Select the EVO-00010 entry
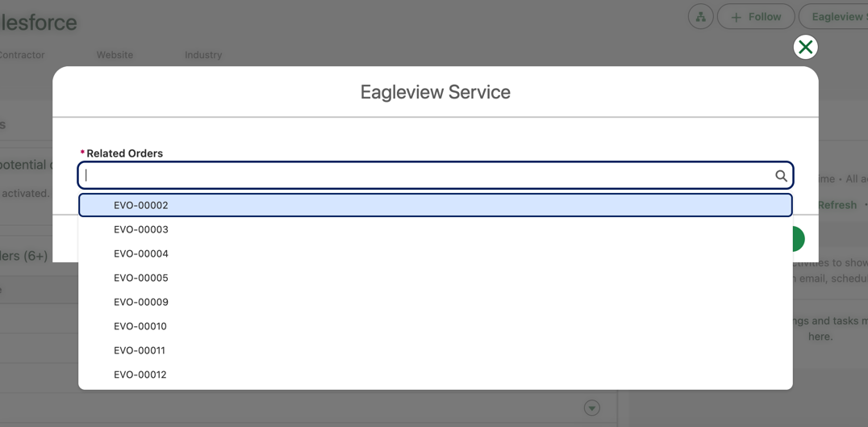This screenshot has width=868, height=427. (x=140, y=326)
